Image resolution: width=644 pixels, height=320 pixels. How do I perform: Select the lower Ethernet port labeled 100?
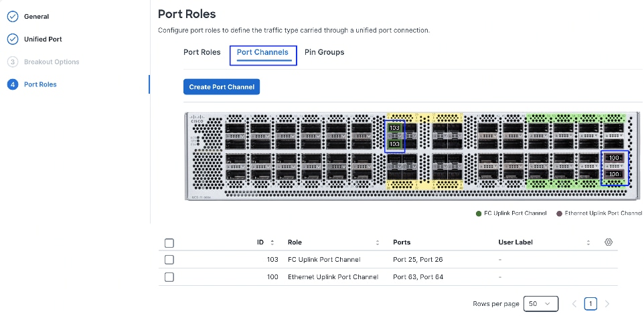615,174
